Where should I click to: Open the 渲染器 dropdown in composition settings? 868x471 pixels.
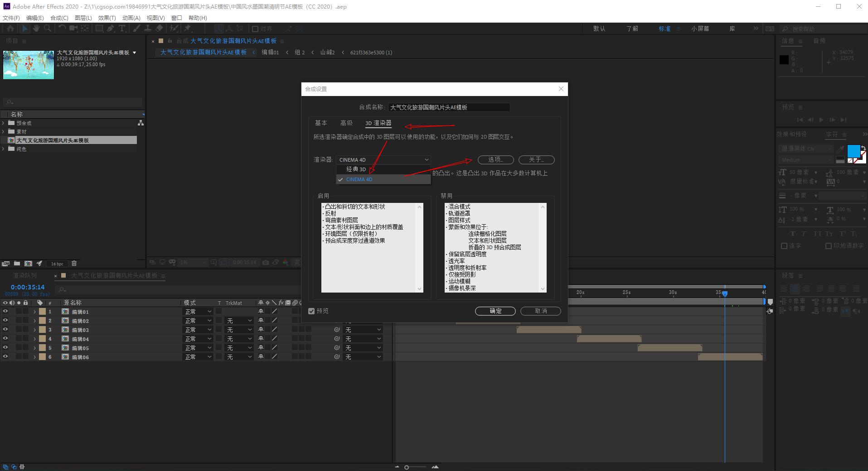[383, 159]
